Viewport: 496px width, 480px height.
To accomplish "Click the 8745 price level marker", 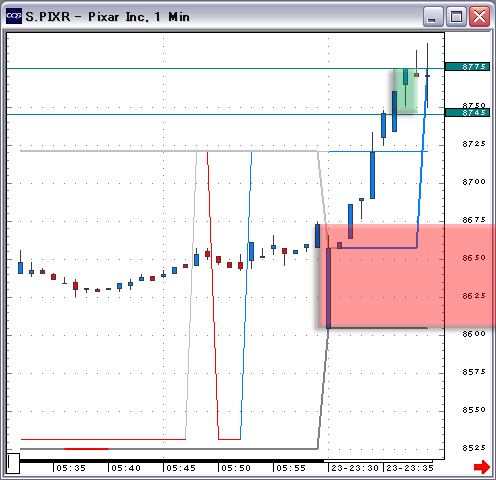I will (467, 113).
